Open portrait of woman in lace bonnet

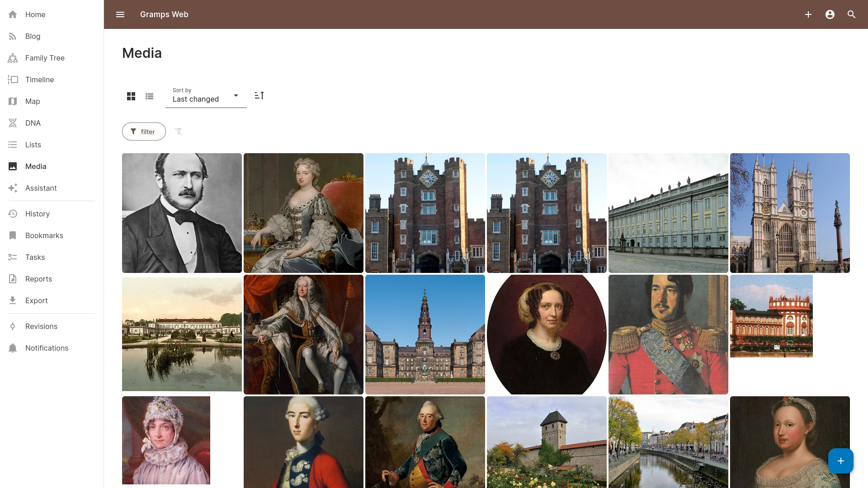166,440
